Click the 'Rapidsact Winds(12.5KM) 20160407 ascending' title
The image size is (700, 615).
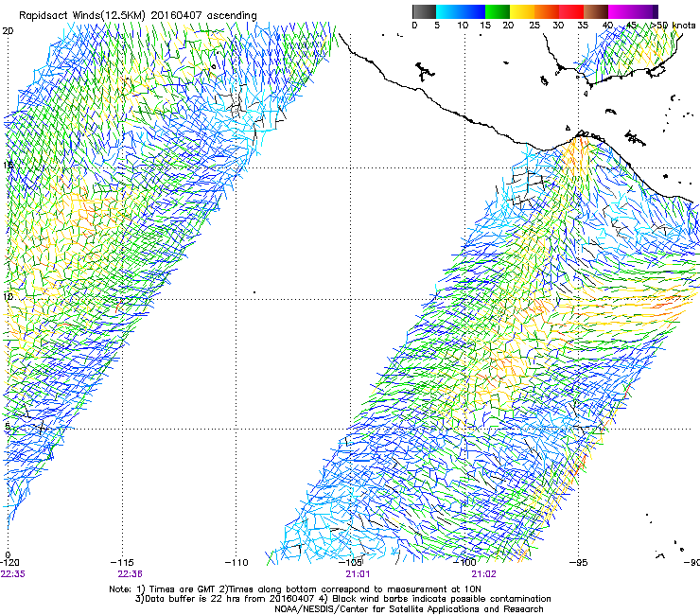point(138,16)
